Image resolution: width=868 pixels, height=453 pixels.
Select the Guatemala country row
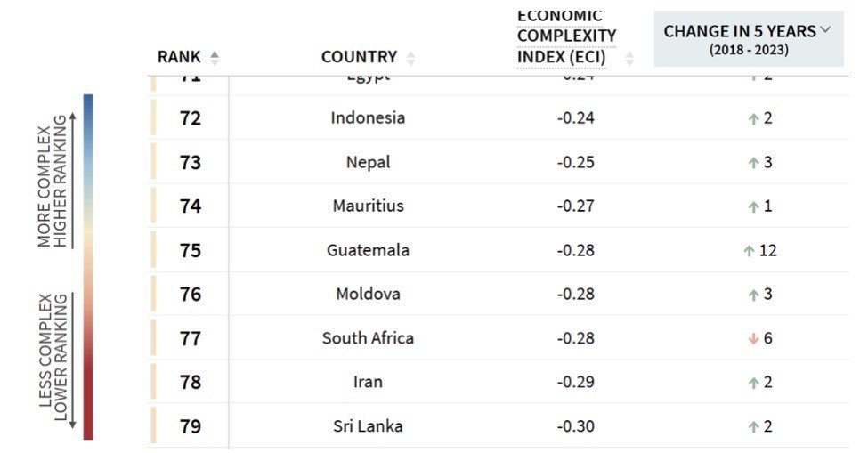pos(368,250)
